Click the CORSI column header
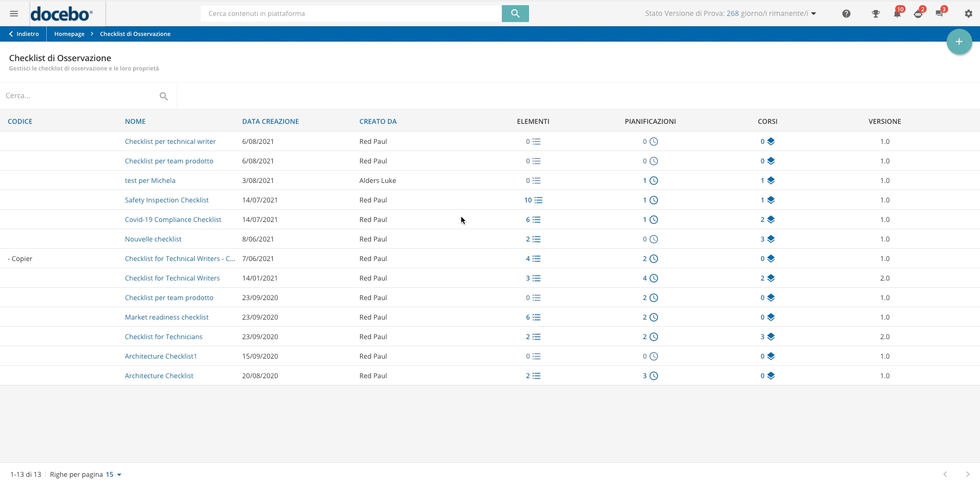The image size is (980, 483). (767, 122)
